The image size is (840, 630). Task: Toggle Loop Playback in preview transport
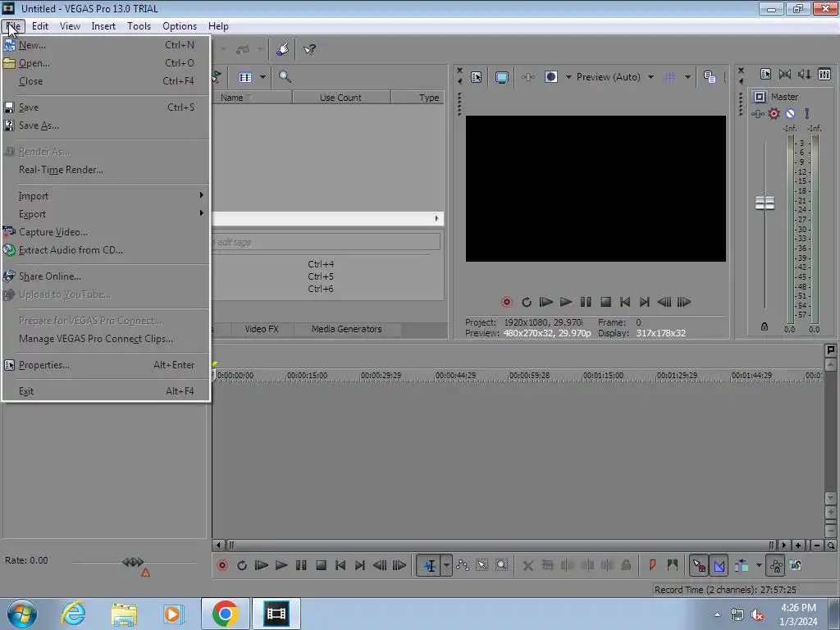click(527, 302)
